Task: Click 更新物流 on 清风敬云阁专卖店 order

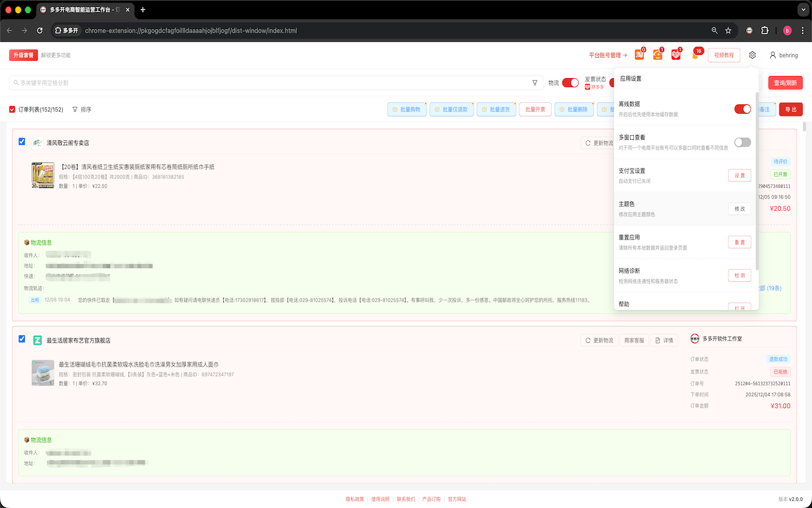Action: click(597, 144)
